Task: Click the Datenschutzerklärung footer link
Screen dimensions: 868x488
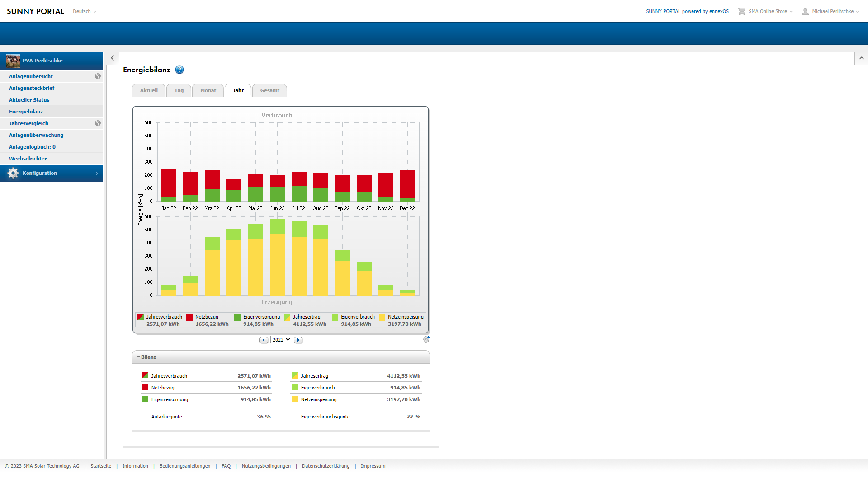Action: click(325, 466)
